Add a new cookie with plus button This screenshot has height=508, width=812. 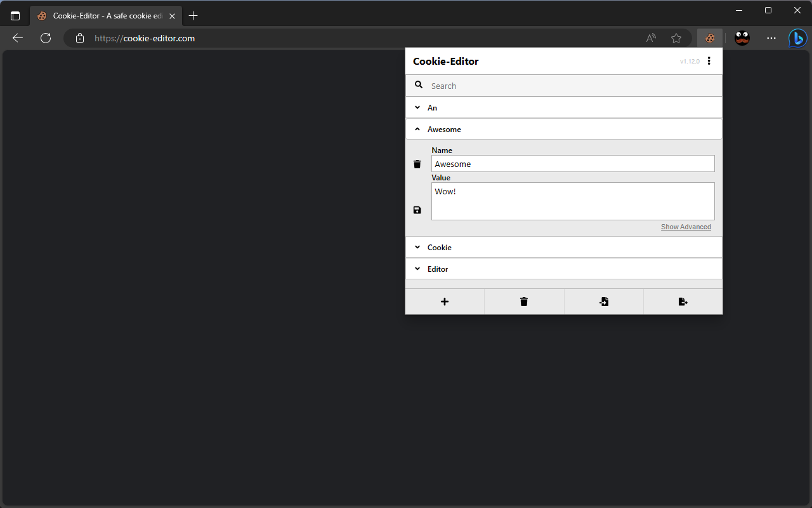[x=445, y=302]
